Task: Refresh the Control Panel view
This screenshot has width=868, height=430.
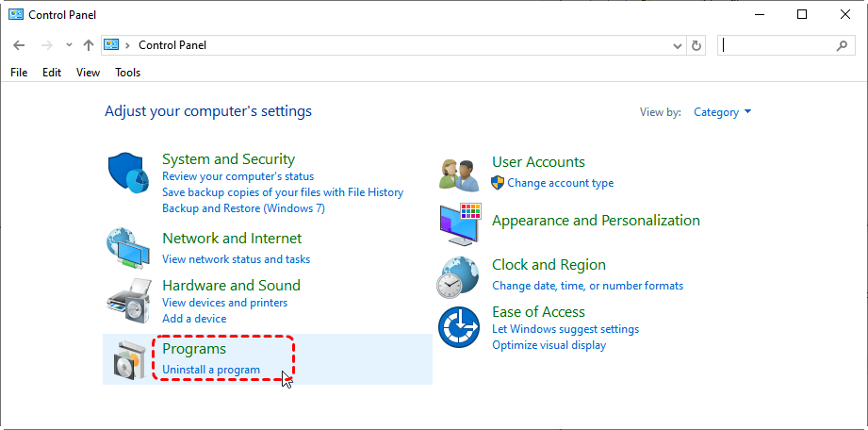Action: click(696, 45)
